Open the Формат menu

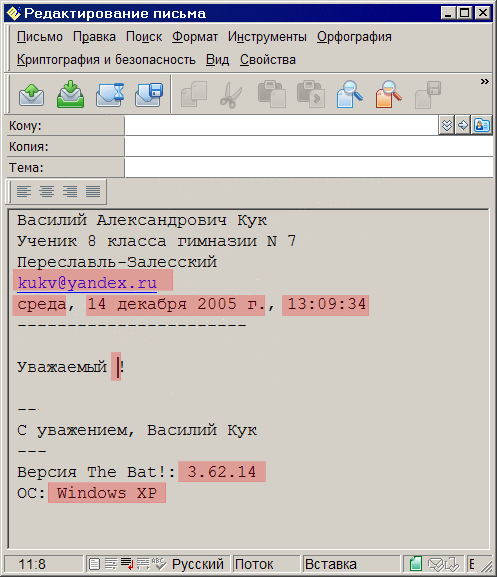195,37
